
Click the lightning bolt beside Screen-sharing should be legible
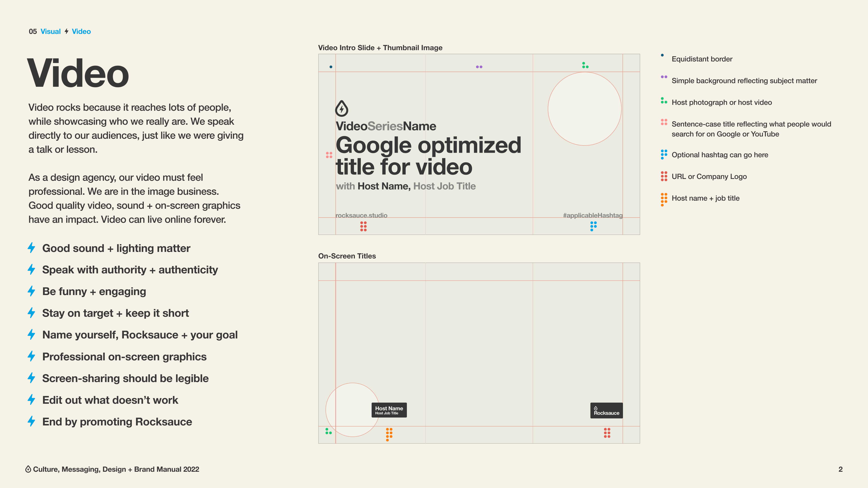point(31,378)
